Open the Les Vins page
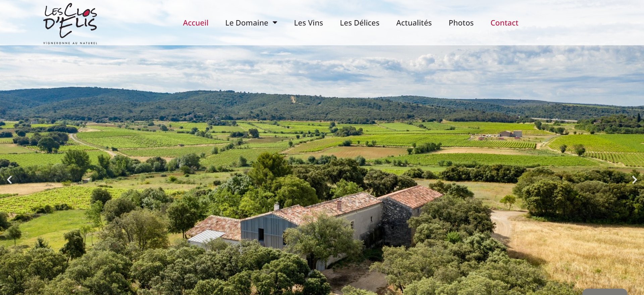Viewport: 644px width, 295px height. click(x=308, y=23)
